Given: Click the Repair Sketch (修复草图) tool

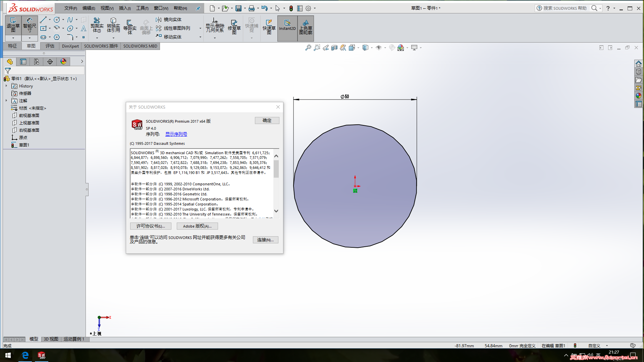Looking at the screenshot, I should 234,26.
